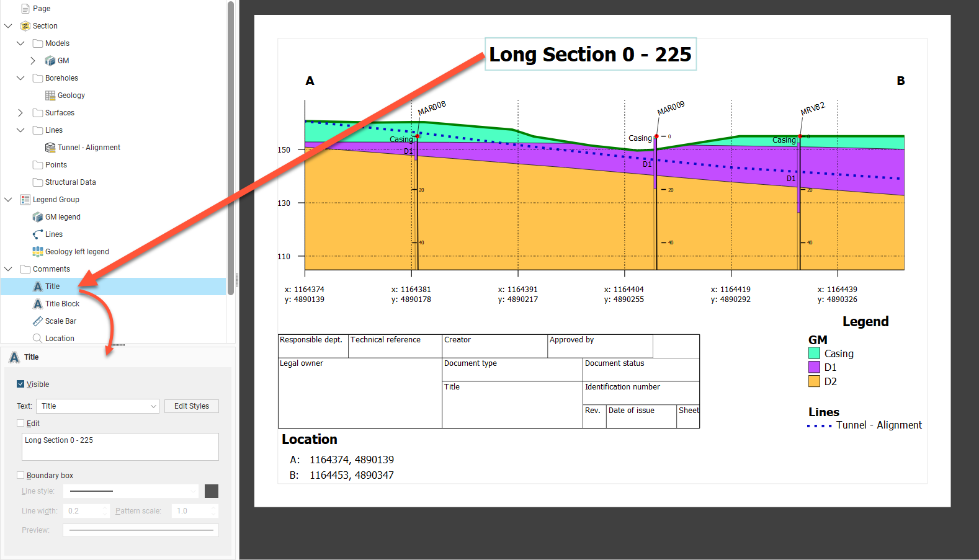
Task: Click the GM model cube icon
Action: [x=50, y=61]
